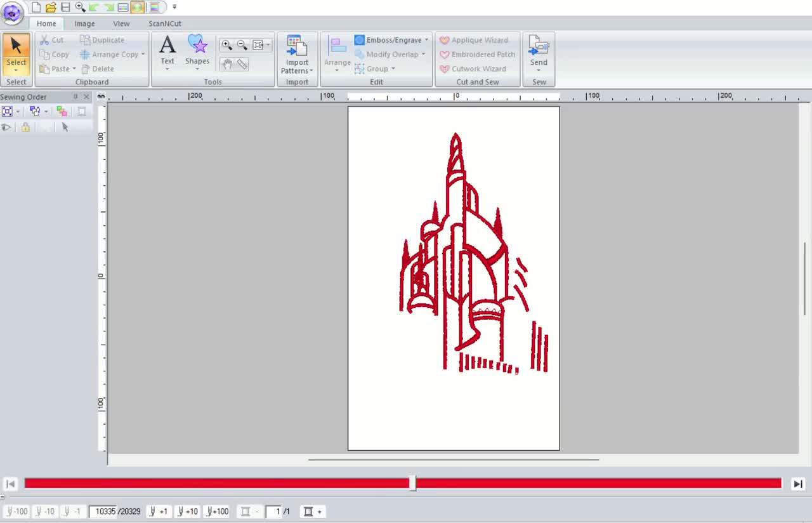Advance forward 10 stitches

click(x=188, y=512)
